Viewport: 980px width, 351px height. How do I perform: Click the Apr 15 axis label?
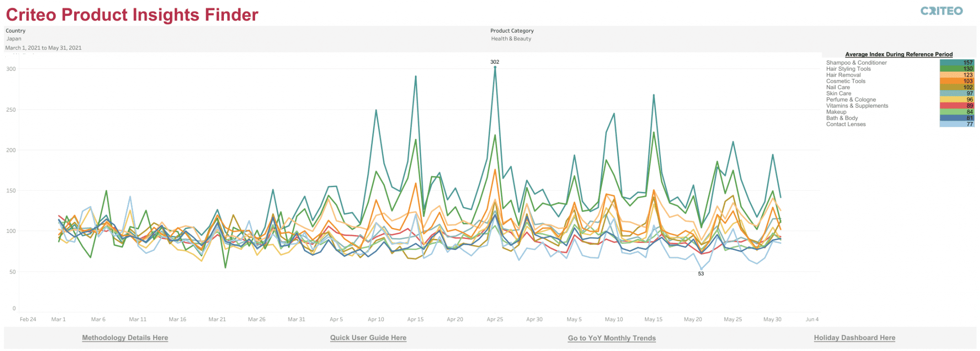click(415, 319)
